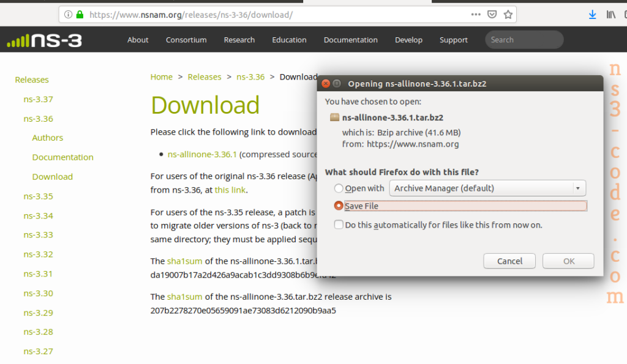Open the About menu
627x364 pixels.
[138, 40]
